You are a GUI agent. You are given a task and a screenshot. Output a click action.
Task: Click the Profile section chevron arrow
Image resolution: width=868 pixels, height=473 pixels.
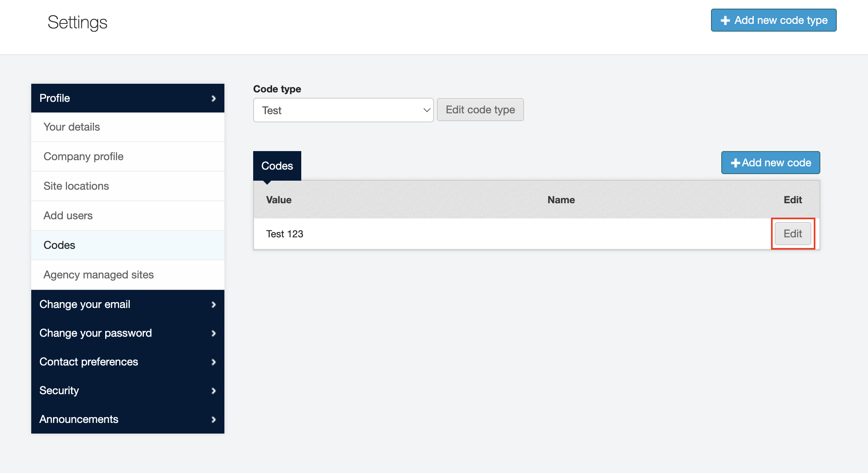[x=213, y=99]
